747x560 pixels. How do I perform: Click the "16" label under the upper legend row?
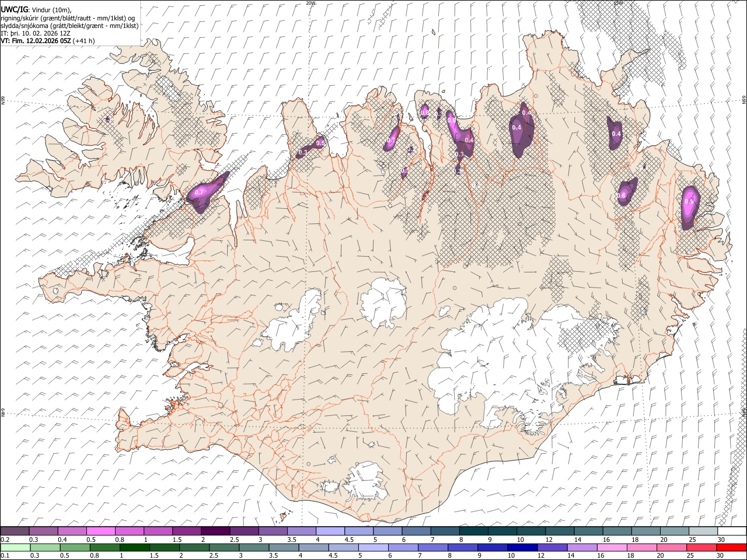(605, 540)
